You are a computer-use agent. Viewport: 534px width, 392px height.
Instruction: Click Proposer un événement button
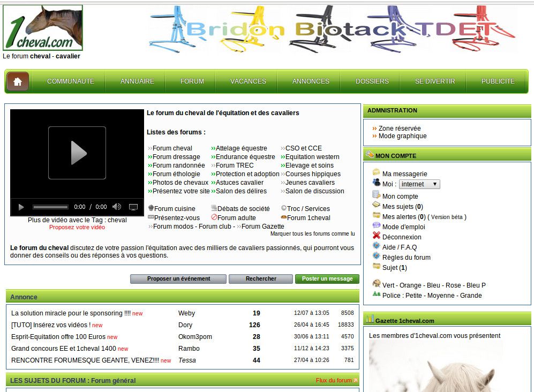pyautogui.click(x=179, y=279)
